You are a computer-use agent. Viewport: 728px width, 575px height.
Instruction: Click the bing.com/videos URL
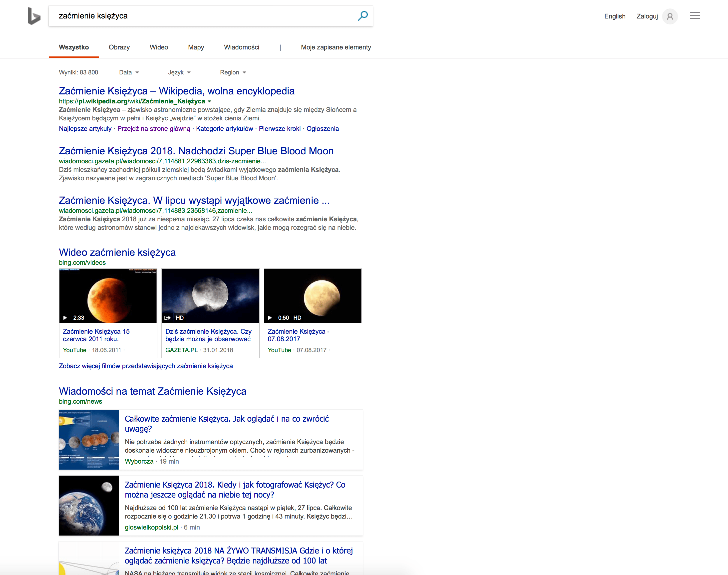coord(82,263)
